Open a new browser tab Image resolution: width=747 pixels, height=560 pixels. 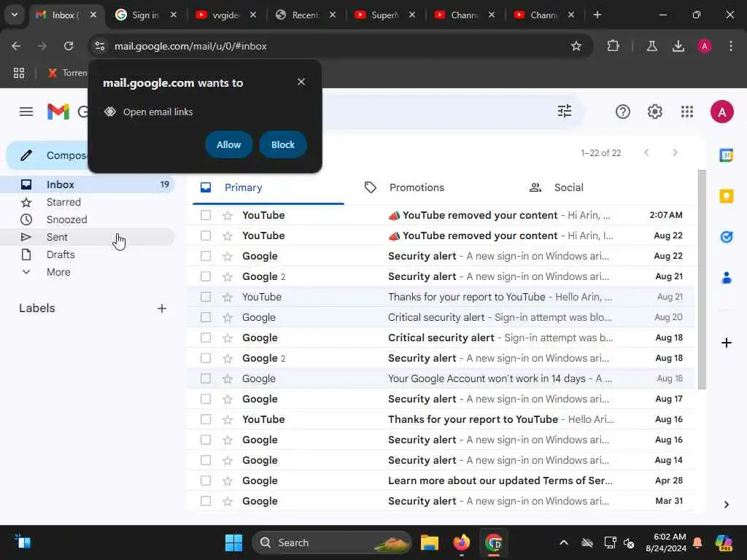(597, 15)
